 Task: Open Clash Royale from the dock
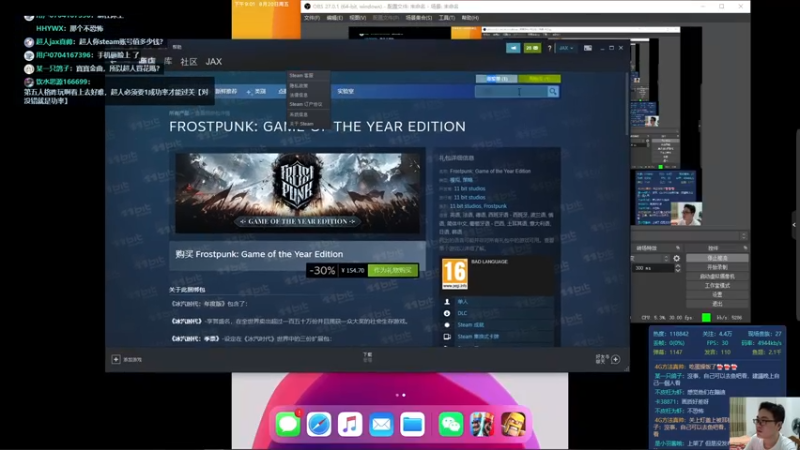click(x=482, y=424)
